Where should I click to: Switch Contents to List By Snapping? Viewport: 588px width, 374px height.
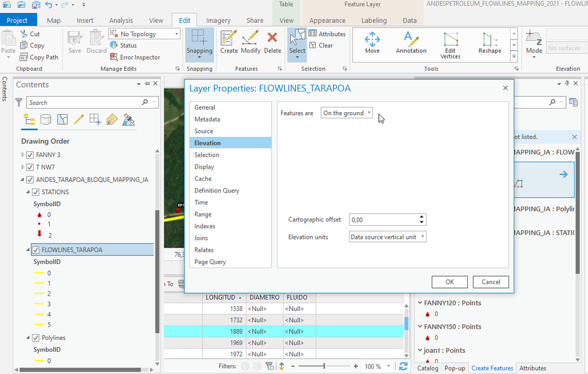[x=95, y=120]
